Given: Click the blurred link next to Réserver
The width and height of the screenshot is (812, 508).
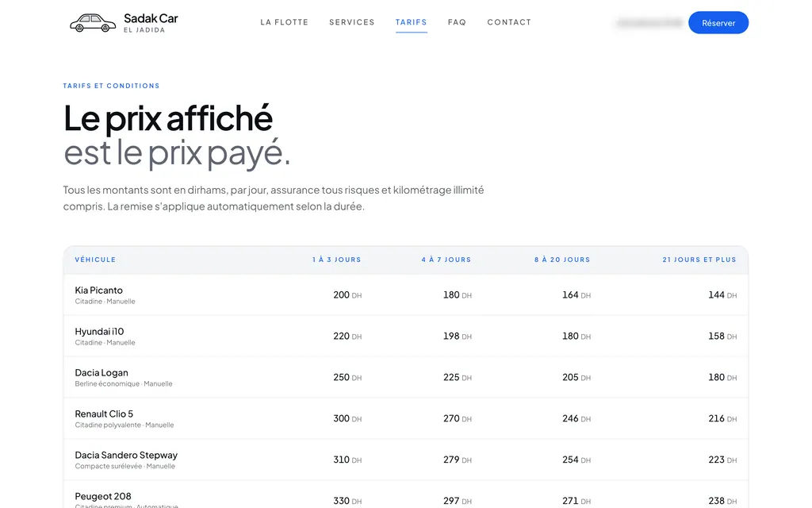Looking at the screenshot, I should point(650,23).
